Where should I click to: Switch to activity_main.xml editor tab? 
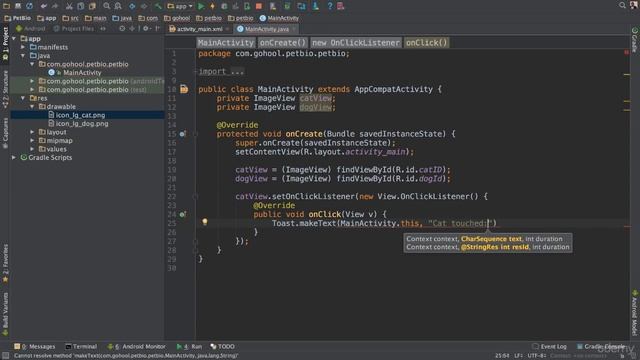[x=199, y=29]
